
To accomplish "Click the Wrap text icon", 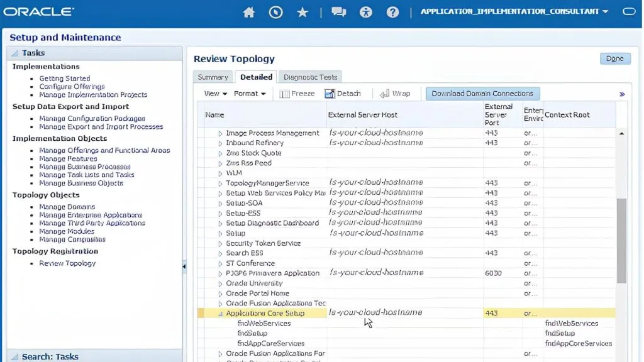I will click(x=384, y=94).
